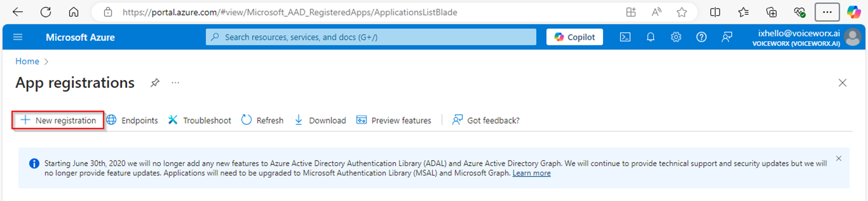The image size is (868, 201).
Task: Open the notifications bell
Action: pos(650,37)
